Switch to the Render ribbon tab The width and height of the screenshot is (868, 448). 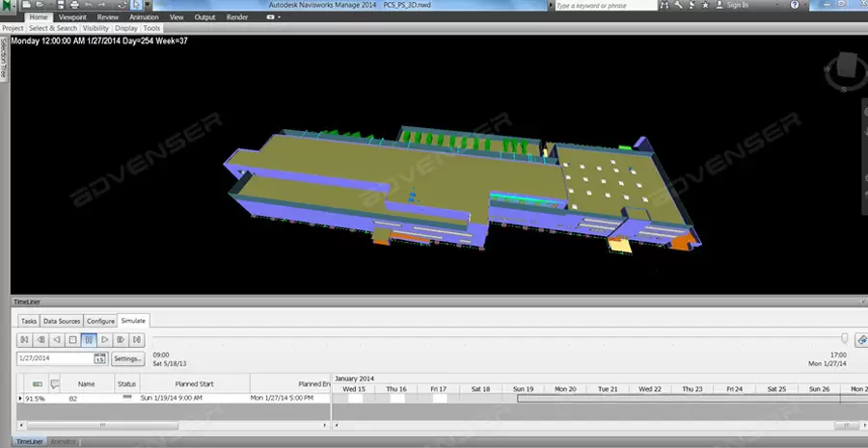[x=237, y=17]
